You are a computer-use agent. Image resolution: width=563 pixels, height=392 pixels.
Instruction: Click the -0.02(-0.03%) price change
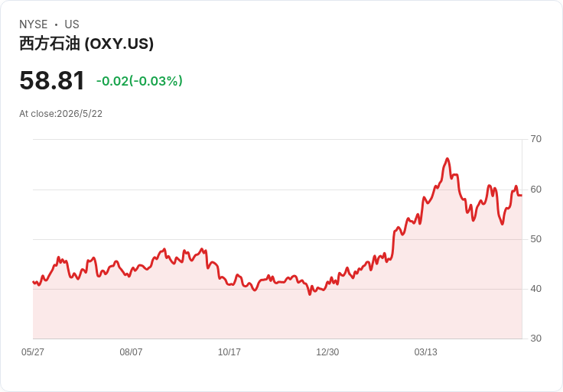pyautogui.click(x=139, y=81)
